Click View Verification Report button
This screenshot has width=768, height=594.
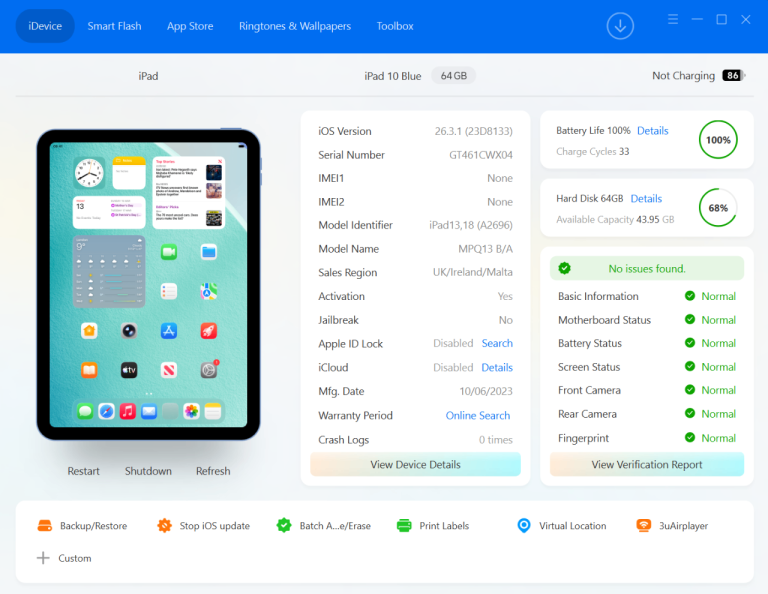(x=647, y=465)
